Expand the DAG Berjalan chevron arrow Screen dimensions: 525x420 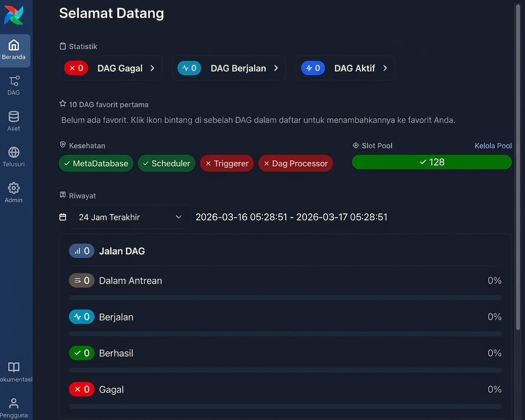[276, 68]
